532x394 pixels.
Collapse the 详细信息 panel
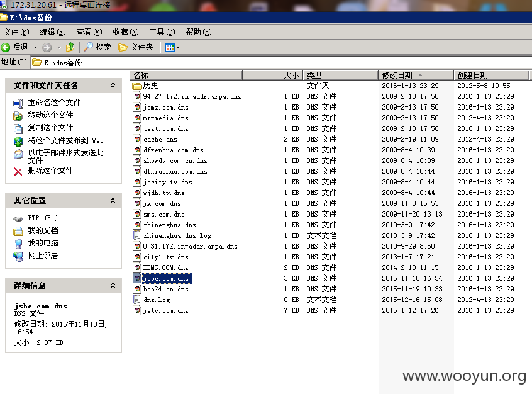tap(113, 285)
